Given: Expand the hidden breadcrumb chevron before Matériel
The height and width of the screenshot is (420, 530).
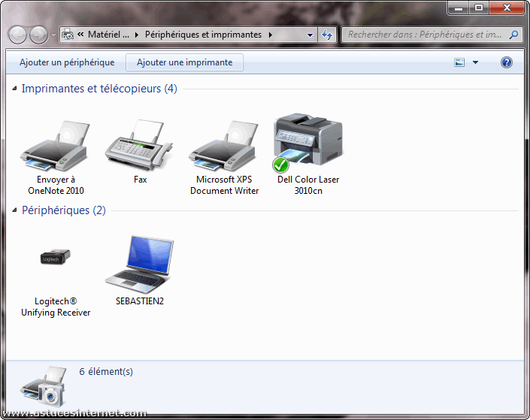Looking at the screenshot, I should (80, 34).
